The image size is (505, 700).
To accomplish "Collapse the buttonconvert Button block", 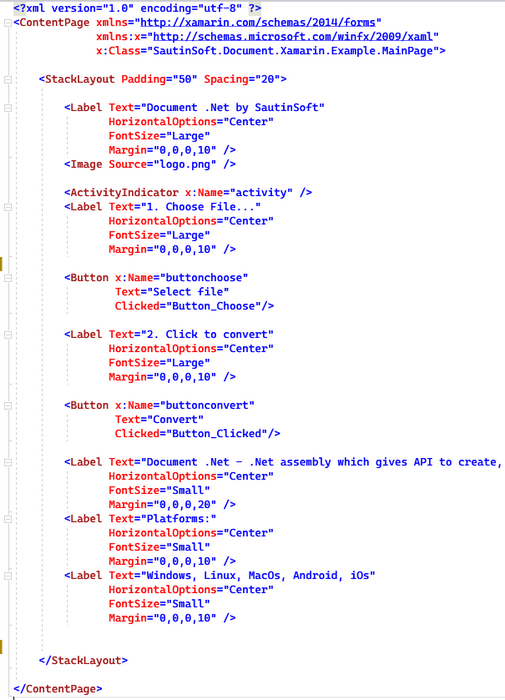I will [8, 406].
